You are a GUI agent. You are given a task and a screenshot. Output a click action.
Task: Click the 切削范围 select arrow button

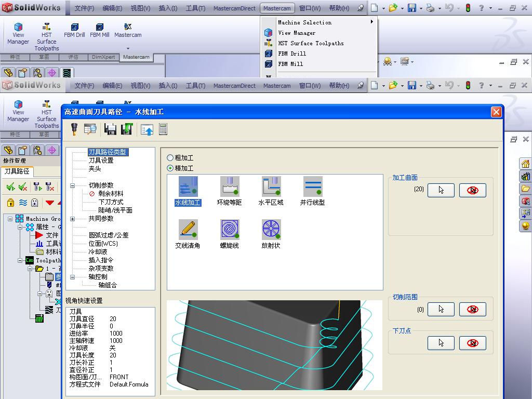(x=441, y=309)
